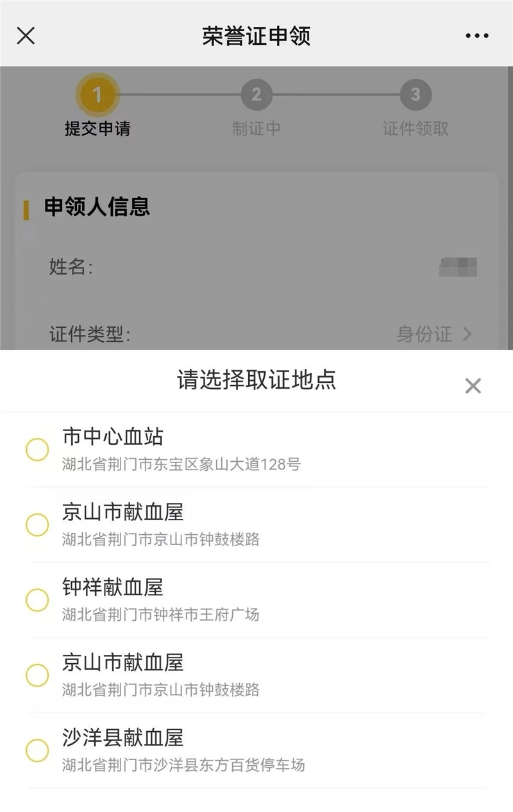Select the 钟祥献血屋 radio button
The height and width of the screenshot is (812, 513).
[x=37, y=600]
